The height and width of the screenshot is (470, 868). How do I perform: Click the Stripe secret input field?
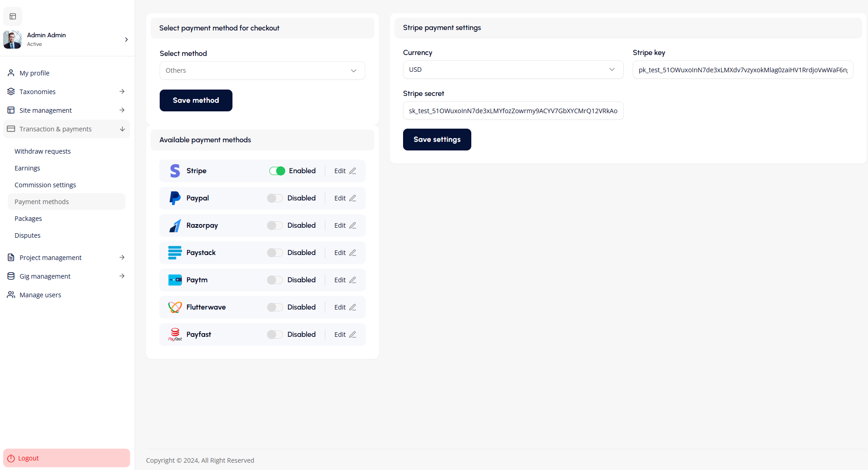(513, 111)
